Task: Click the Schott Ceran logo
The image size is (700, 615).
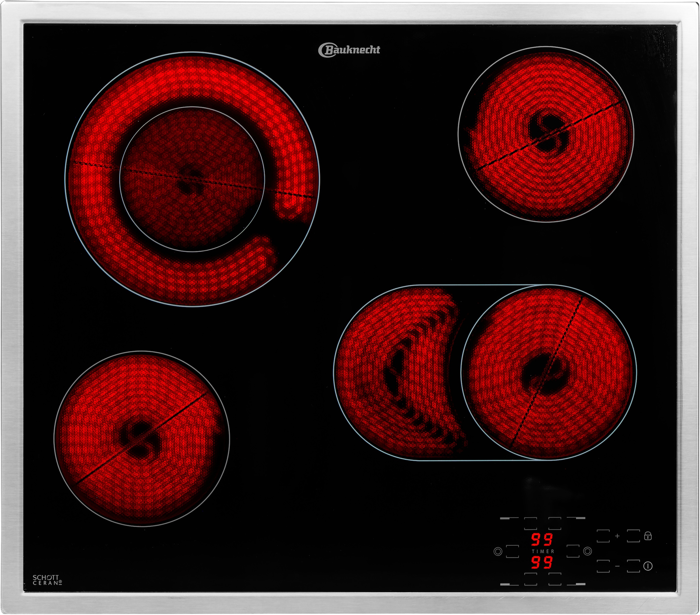Action: click(47, 580)
